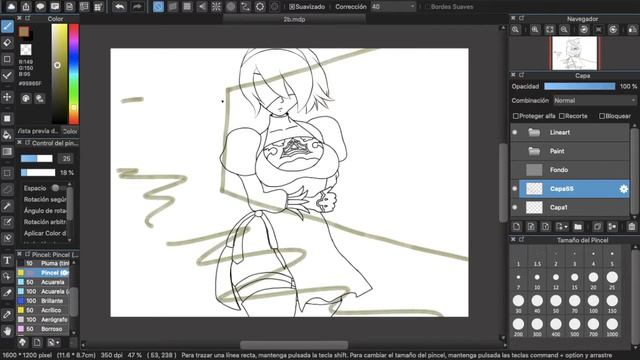The width and height of the screenshot is (640, 360).
Task: Select the Lineart folder layer
Action: 574,132
